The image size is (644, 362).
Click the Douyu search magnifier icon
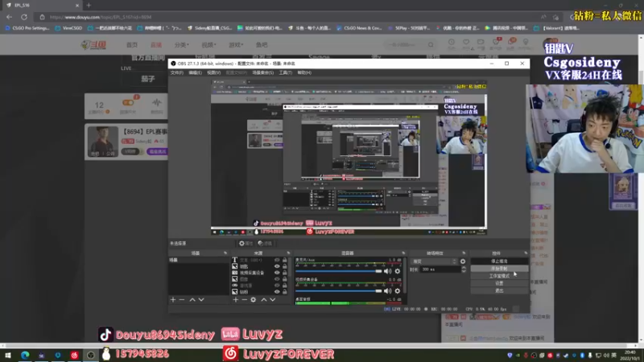[x=431, y=45]
